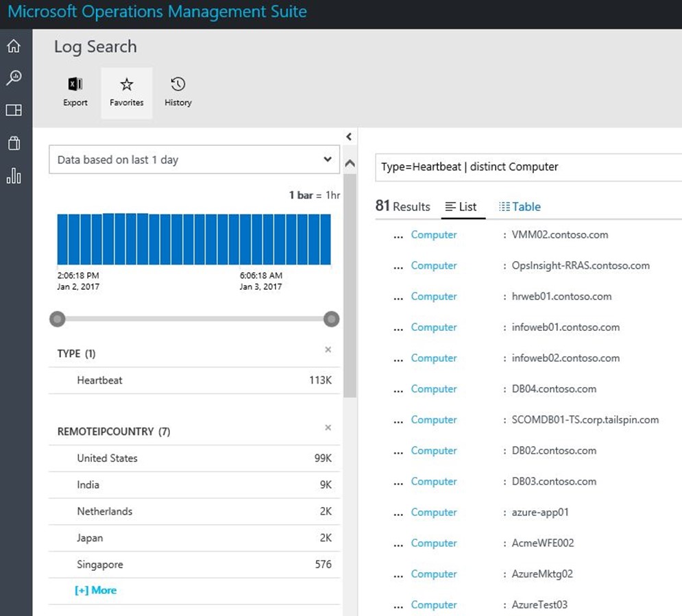Open the Home icon in sidebar
The width and height of the screenshot is (682, 616).
coord(14,46)
